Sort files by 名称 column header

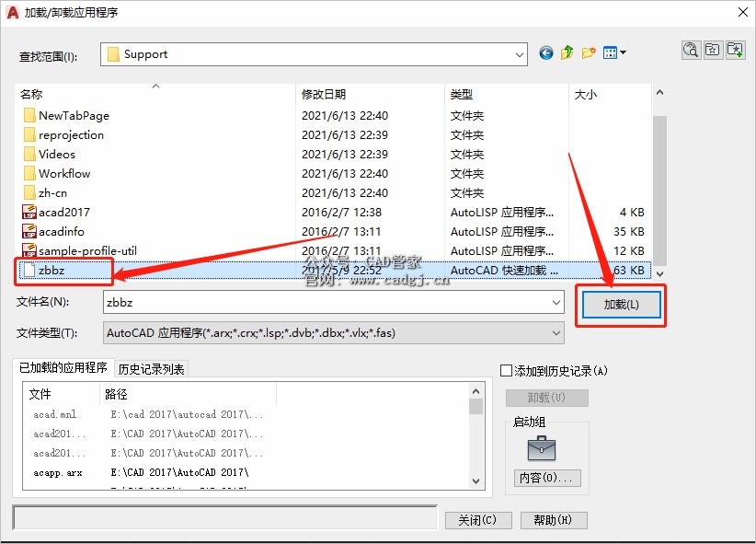155,95
